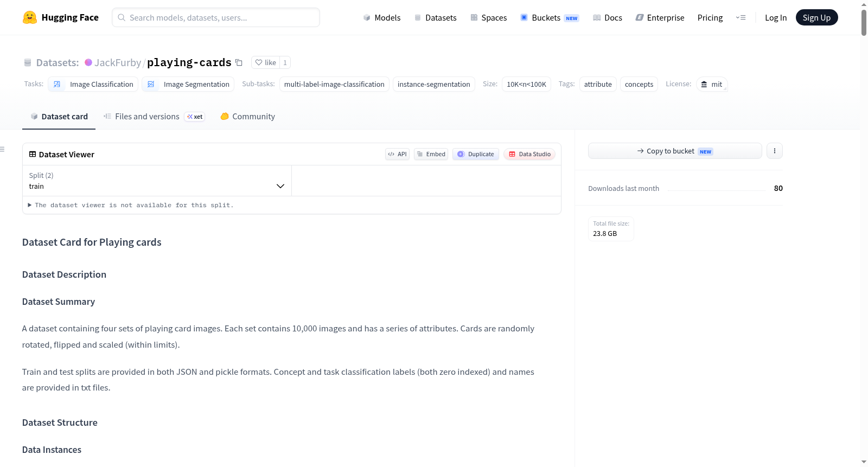Open the Datasets nav item
This screenshot has height=467, width=868.
coord(435,17)
